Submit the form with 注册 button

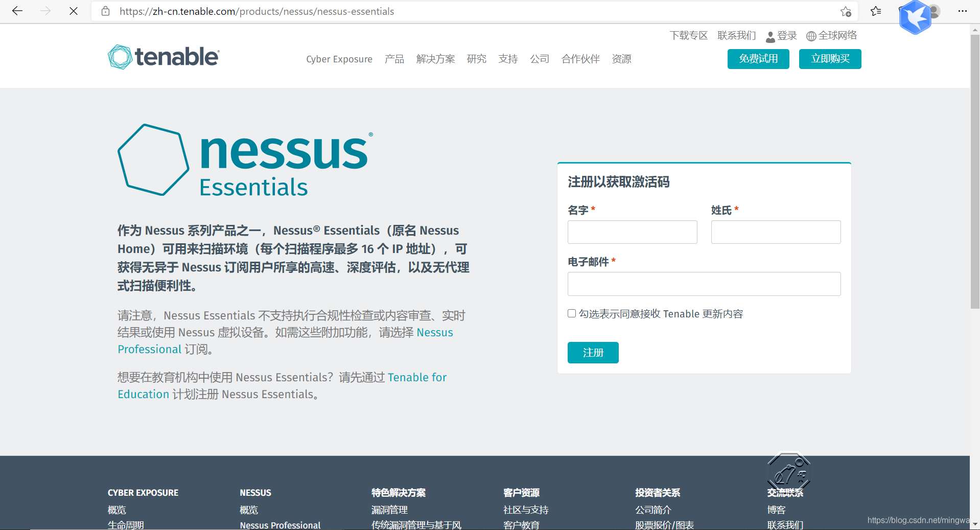pyautogui.click(x=593, y=353)
